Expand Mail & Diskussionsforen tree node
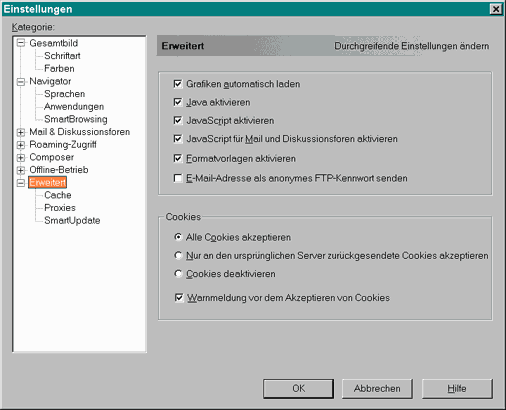 [21, 132]
